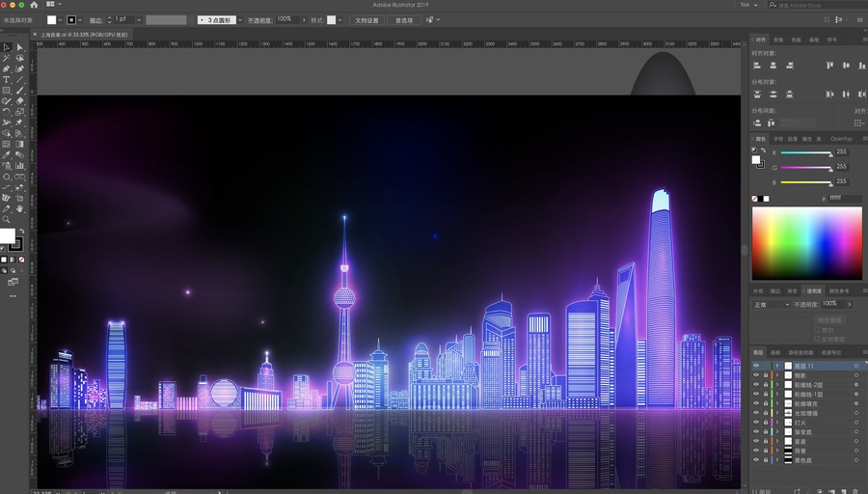Hide the 光效增强 layer

pos(756,413)
